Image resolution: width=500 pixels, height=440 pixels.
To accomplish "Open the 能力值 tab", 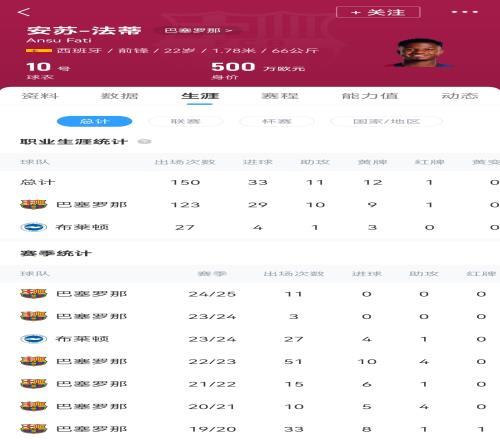I will (370, 96).
